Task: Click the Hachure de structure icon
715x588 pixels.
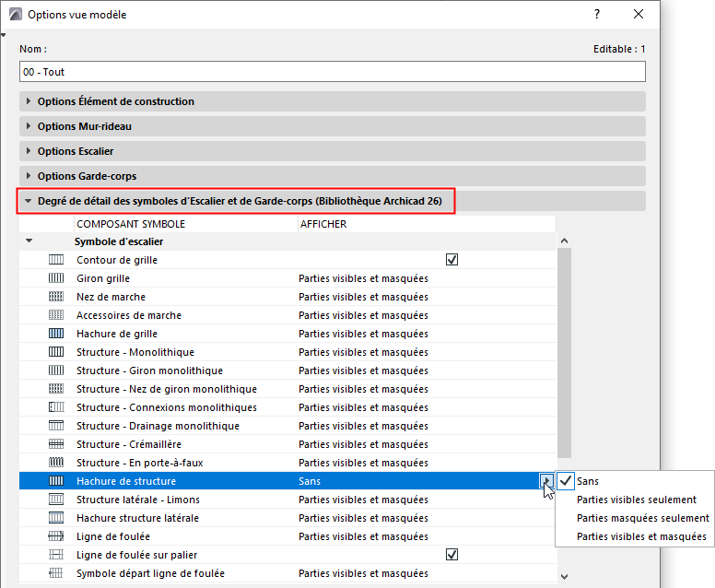Action: click(x=56, y=481)
